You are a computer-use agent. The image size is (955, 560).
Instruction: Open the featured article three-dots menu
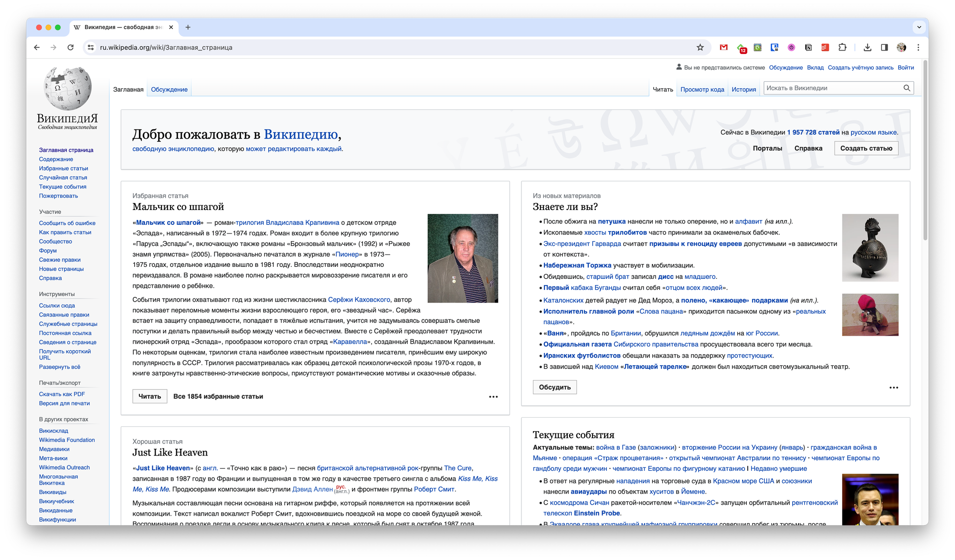tap(493, 397)
